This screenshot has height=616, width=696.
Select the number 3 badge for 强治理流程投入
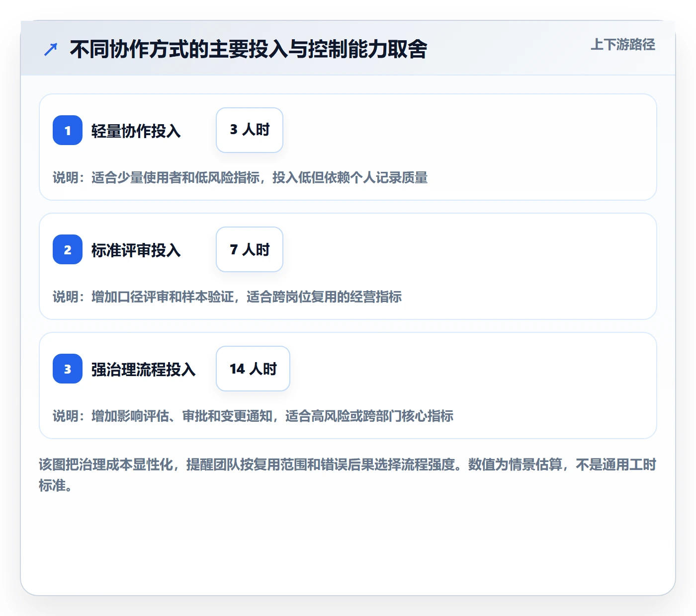tap(68, 369)
